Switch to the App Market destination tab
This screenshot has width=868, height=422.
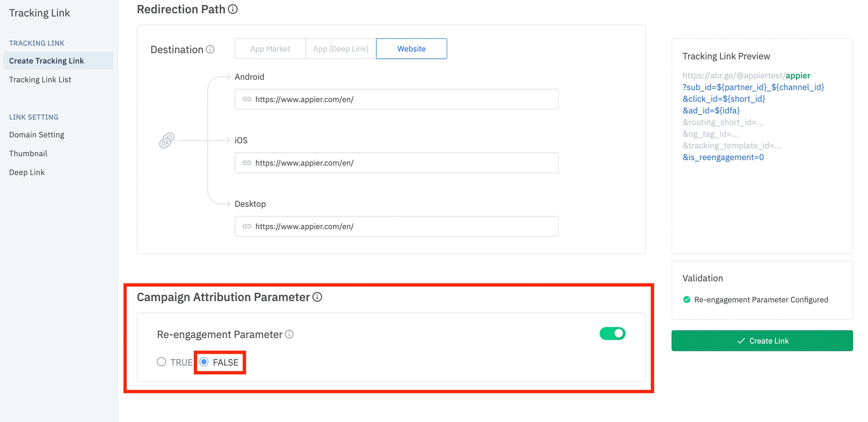click(x=270, y=49)
